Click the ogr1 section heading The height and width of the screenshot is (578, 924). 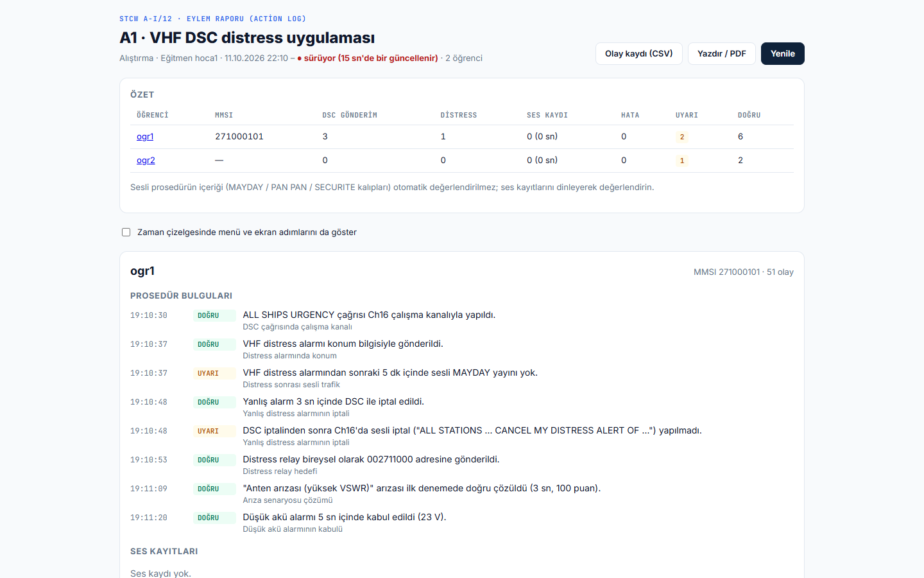point(142,271)
